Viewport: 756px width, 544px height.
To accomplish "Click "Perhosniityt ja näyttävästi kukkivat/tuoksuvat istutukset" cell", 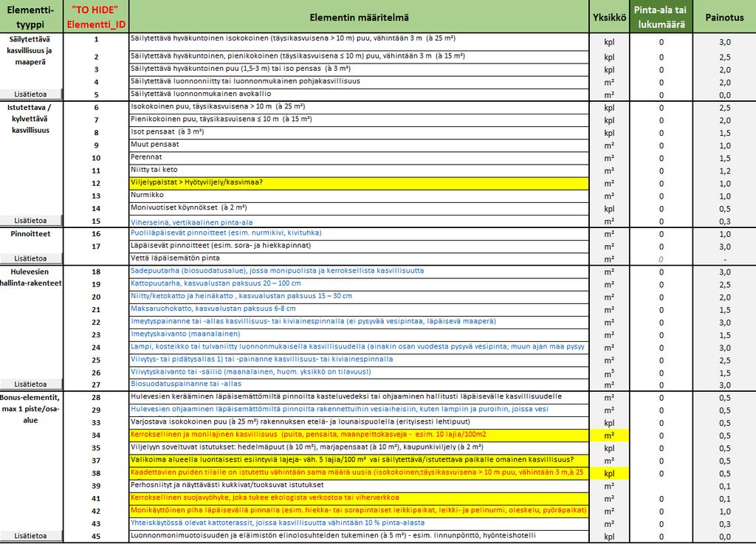I will click(360, 486).
